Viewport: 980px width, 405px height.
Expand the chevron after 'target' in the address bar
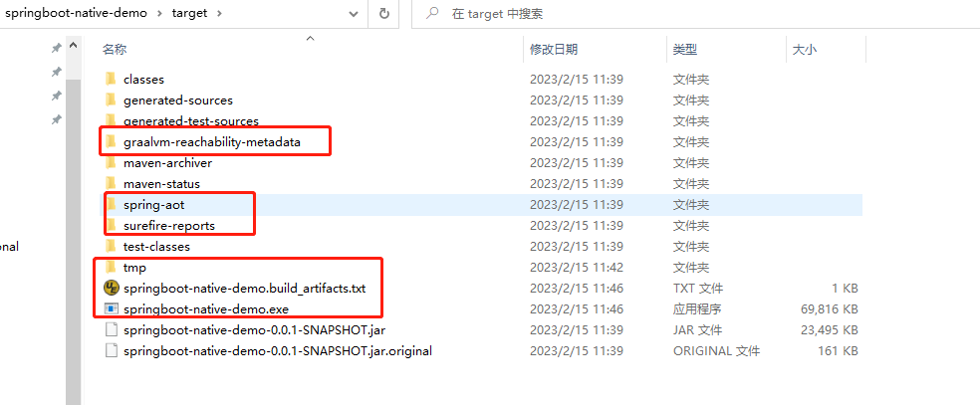click(220, 13)
